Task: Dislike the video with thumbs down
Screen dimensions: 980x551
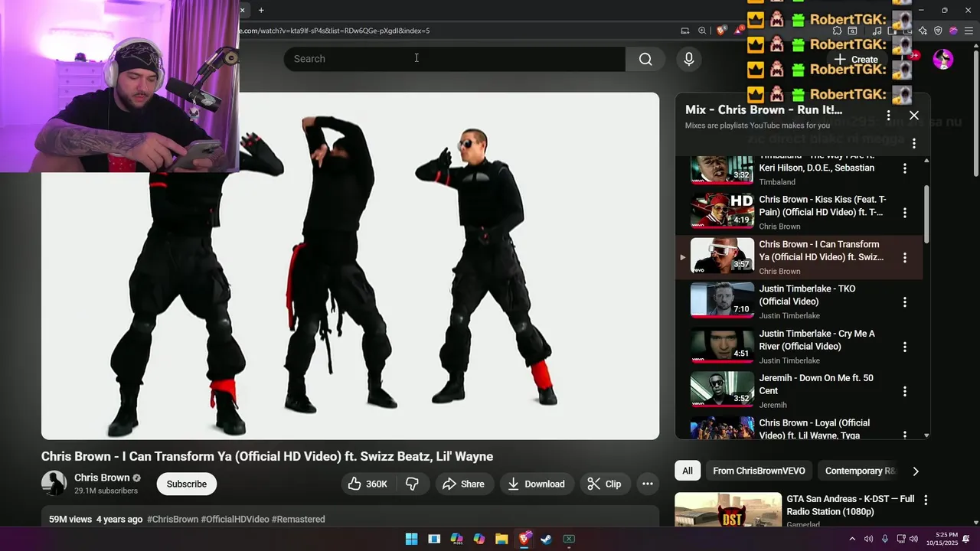Action: 413,484
